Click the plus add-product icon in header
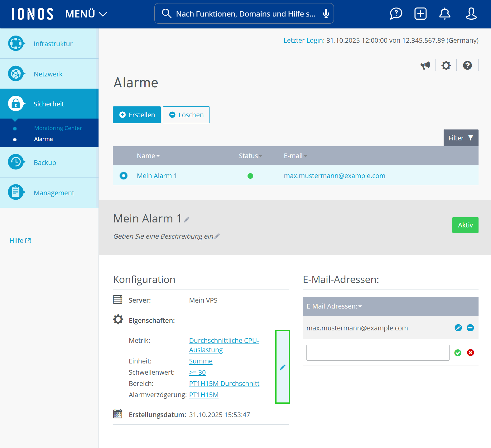The width and height of the screenshot is (491, 448). coord(421,14)
